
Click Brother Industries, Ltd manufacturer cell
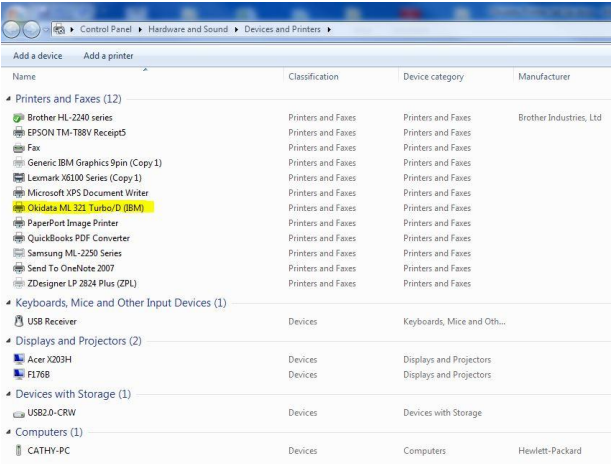[560, 118]
